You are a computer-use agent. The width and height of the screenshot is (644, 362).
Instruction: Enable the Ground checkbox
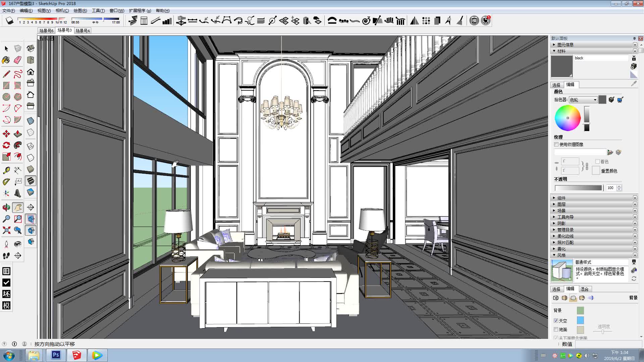tap(556, 329)
